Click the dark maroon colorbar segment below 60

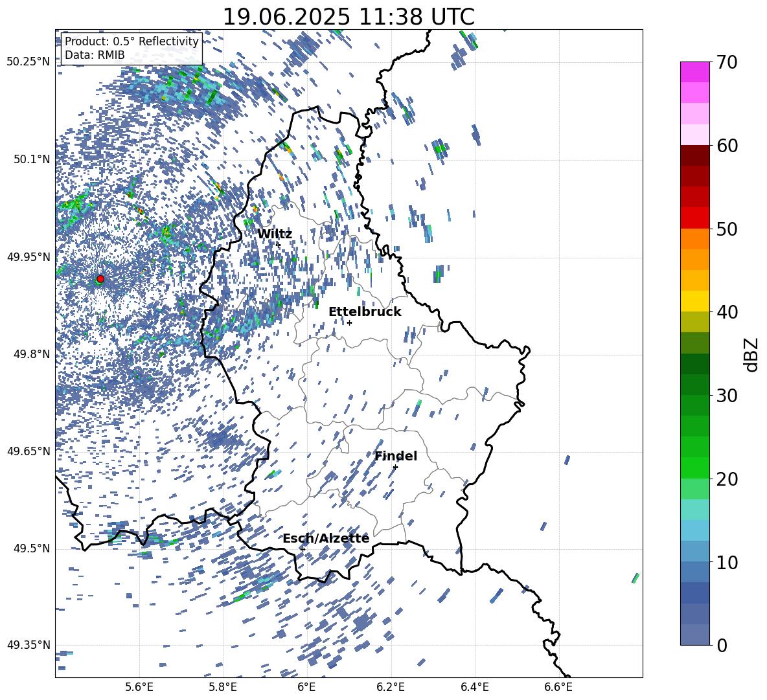coord(695,155)
